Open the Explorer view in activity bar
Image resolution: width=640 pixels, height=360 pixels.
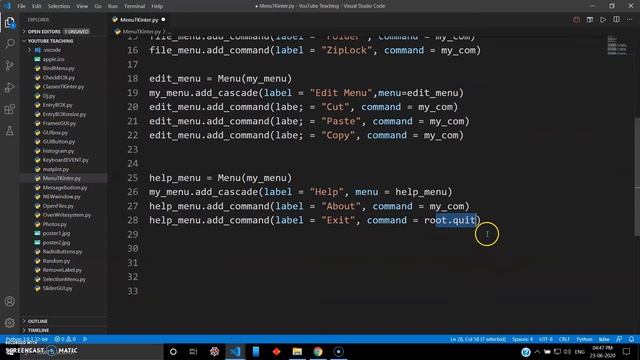pos(10,22)
